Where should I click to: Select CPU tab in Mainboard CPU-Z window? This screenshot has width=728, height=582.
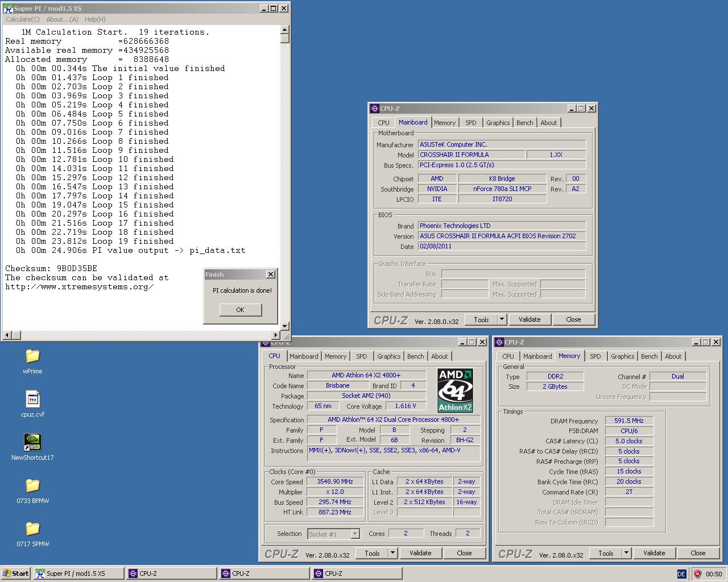pyautogui.click(x=384, y=123)
